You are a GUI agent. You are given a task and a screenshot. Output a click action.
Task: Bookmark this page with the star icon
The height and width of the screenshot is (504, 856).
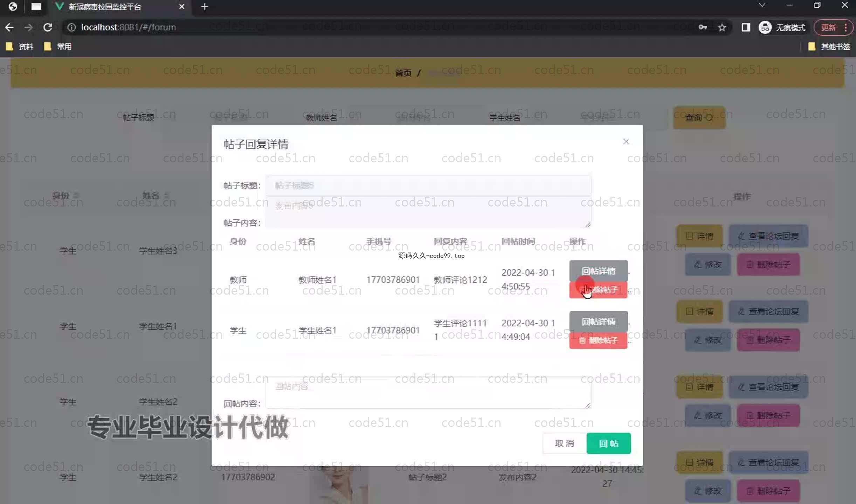pos(722,27)
